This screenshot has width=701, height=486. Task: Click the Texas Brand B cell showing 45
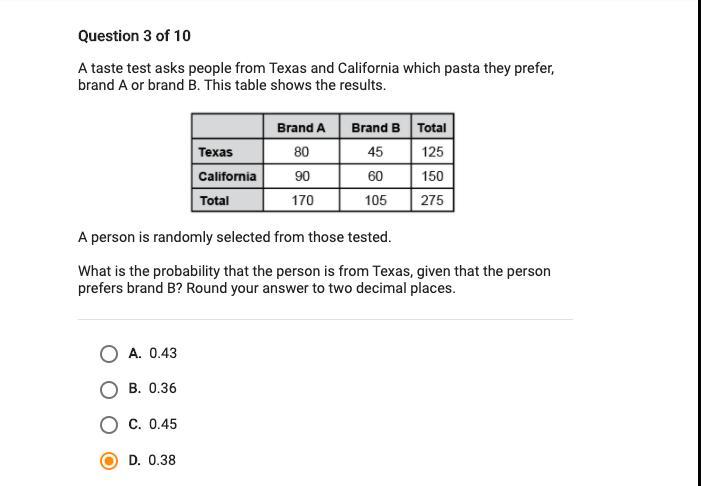[x=375, y=152]
